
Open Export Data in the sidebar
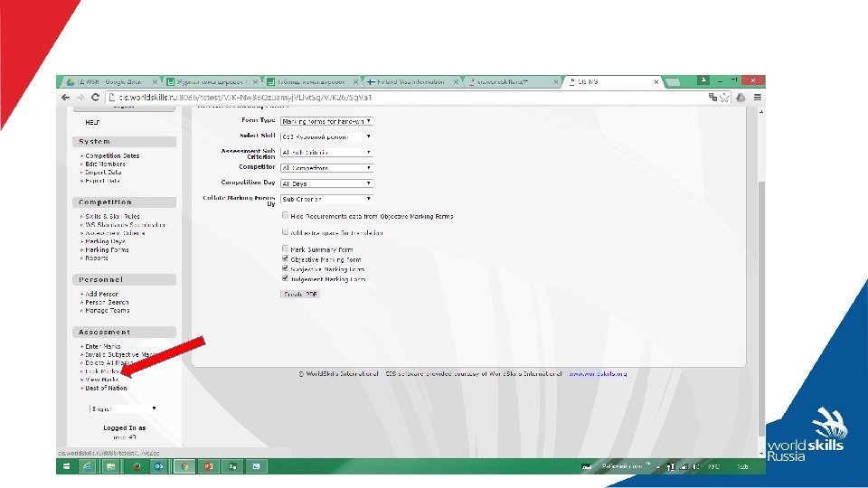tap(103, 181)
